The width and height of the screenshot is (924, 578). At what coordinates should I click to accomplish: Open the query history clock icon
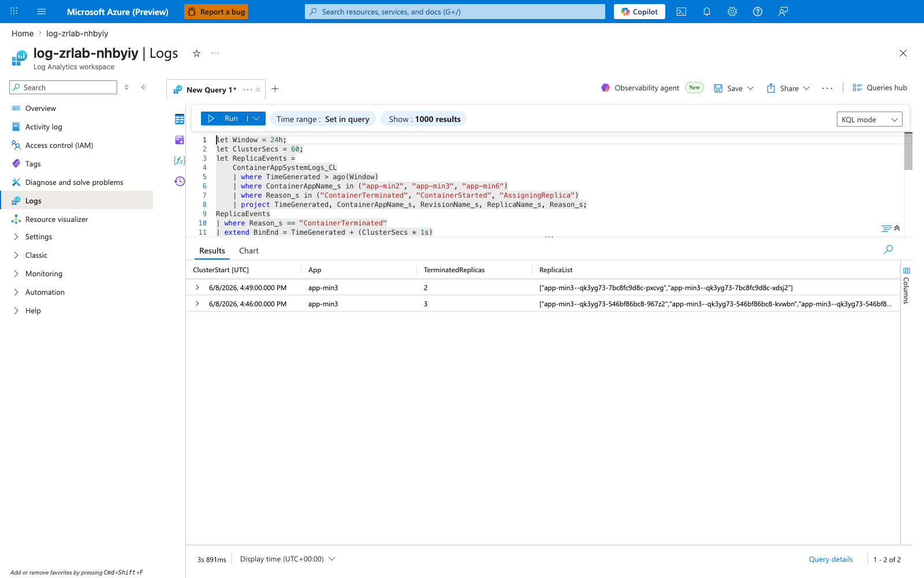click(180, 181)
